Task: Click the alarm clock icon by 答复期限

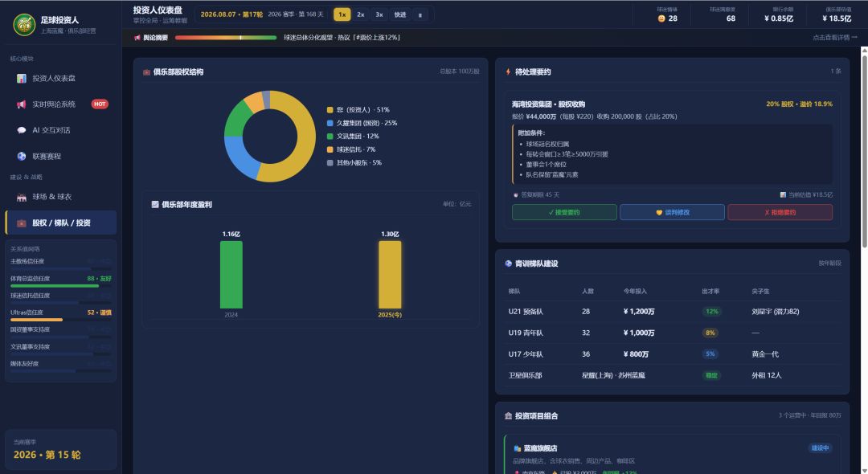Action: 516,195
